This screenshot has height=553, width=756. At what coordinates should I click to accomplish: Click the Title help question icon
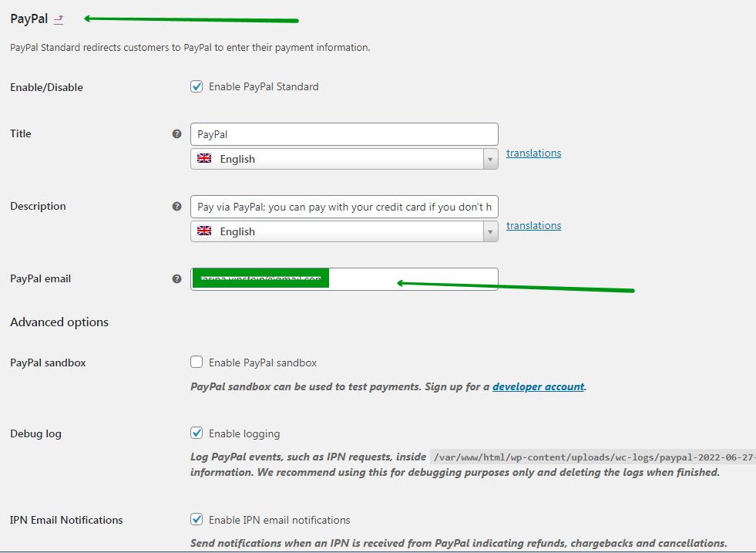176,134
